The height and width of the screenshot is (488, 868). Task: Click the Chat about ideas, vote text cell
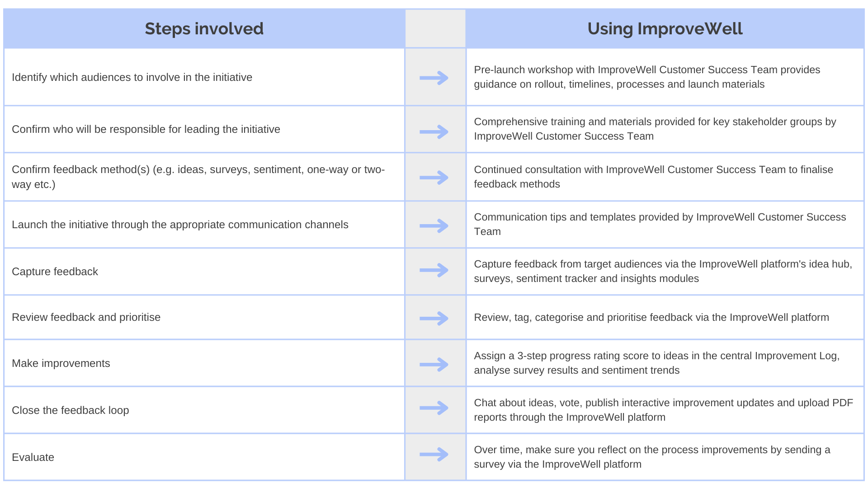pyautogui.click(x=665, y=410)
